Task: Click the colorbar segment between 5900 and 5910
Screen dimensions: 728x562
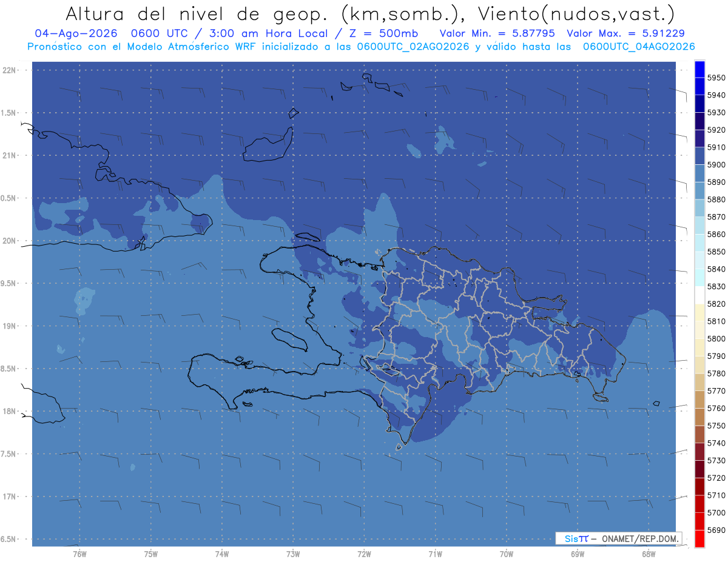Action: pyautogui.click(x=699, y=156)
